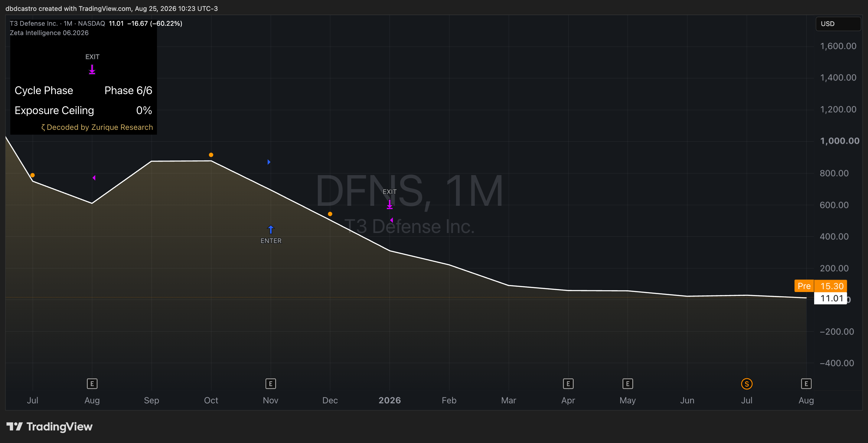The image size is (868, 443).
Task: Click the Phase 6/6 value
Action: coord(128,90)
